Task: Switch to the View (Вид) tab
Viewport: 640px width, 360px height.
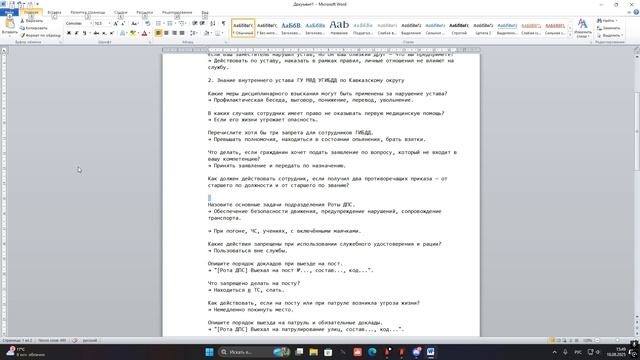Action: 205,12
